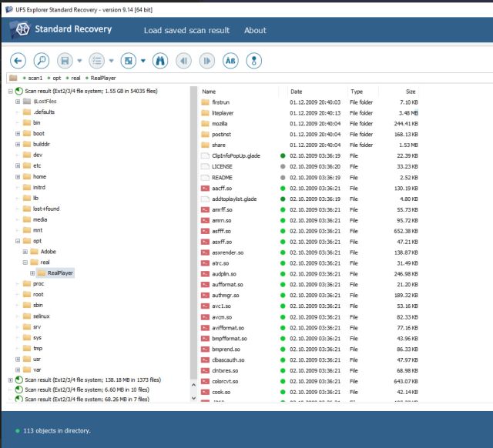Sort by the Size column header
This screenshot has width=493, height=448.
(x=411, y=92)
